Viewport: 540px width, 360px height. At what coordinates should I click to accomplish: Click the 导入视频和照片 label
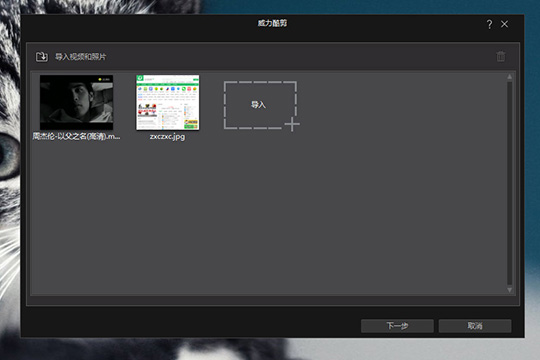[81, 57]
